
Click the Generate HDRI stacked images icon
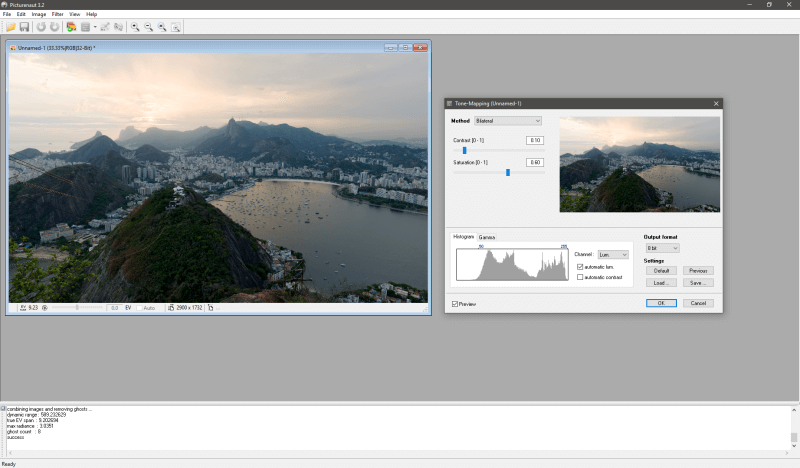(x=71, y=27)
